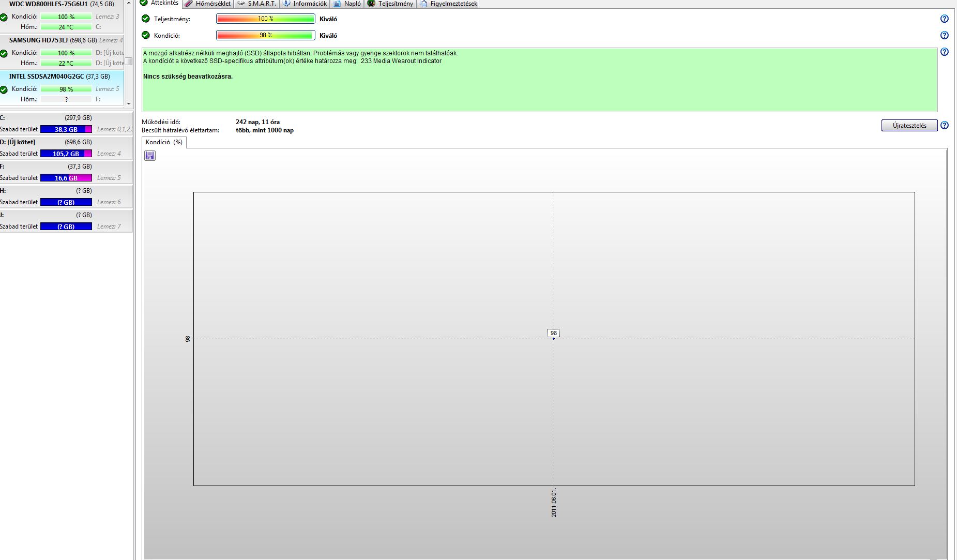Click the H: drive (? GB) free space bar
957x560 pixels.
click(x=66, y=202)
